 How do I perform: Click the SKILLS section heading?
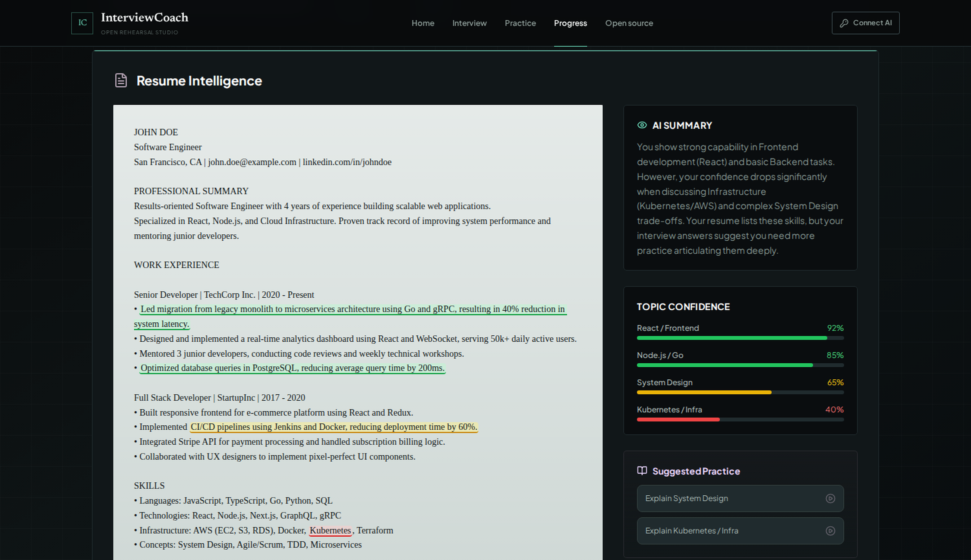149,486
